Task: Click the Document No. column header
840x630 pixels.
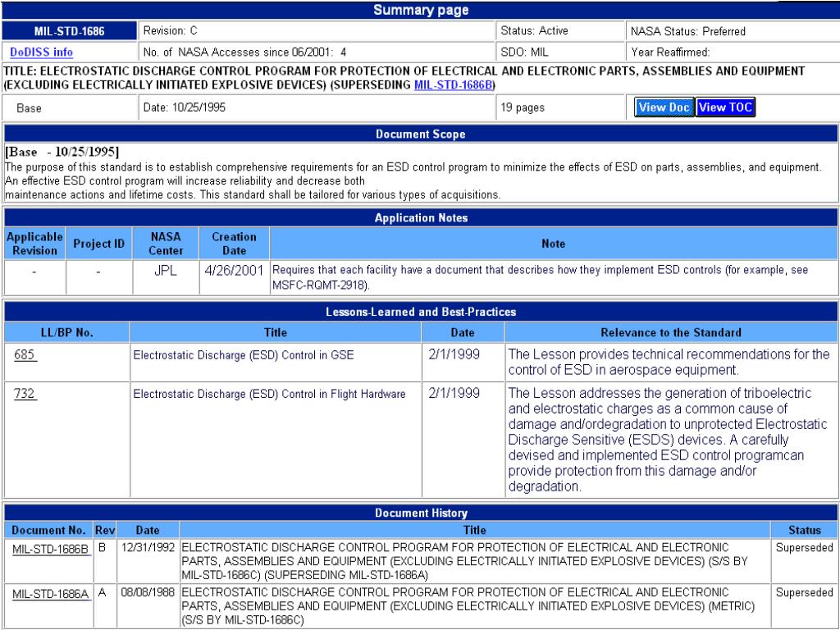Action: pyautogui.click(x=48, y=530)
